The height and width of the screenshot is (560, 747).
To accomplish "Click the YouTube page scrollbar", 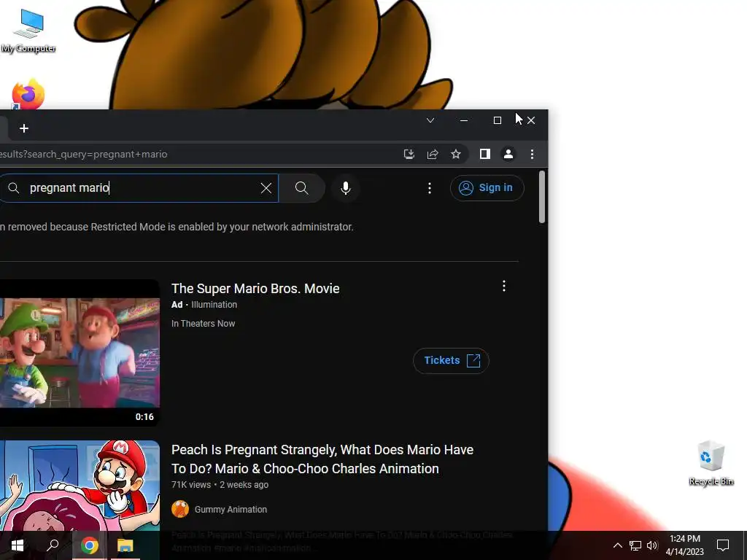I will tap(542, 197).
